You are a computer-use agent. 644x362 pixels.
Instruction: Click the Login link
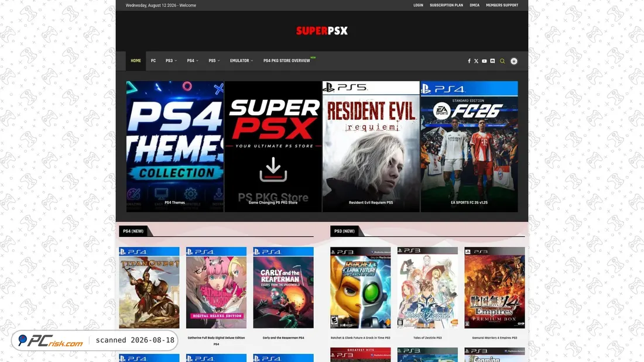pos(418,5)
